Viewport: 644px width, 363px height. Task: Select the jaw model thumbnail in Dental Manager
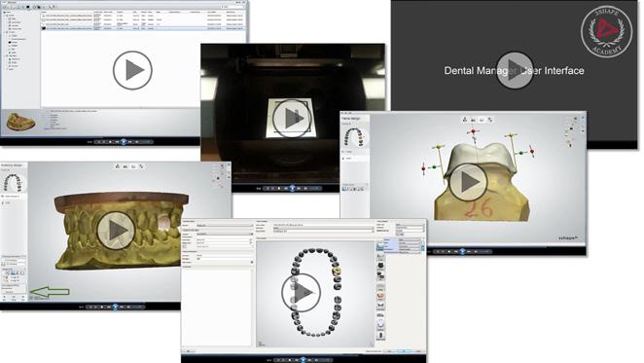pyautogui.click(x=21, y=122)
